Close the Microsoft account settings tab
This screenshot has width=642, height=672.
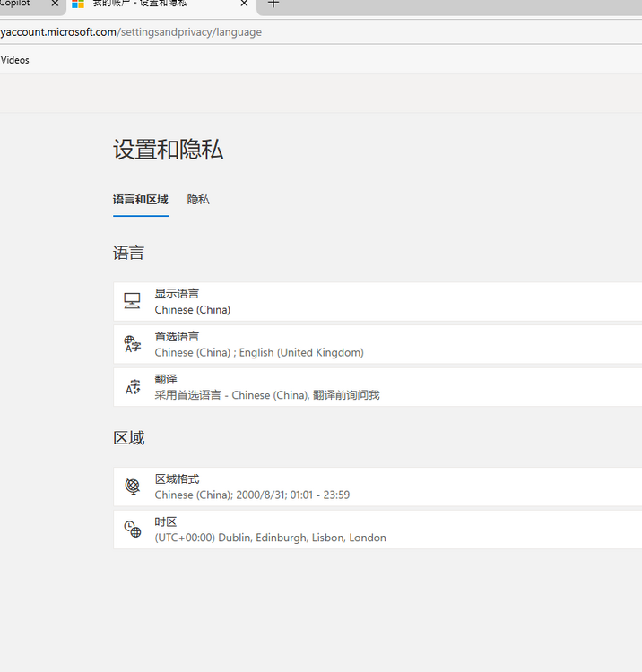[244, 4]
